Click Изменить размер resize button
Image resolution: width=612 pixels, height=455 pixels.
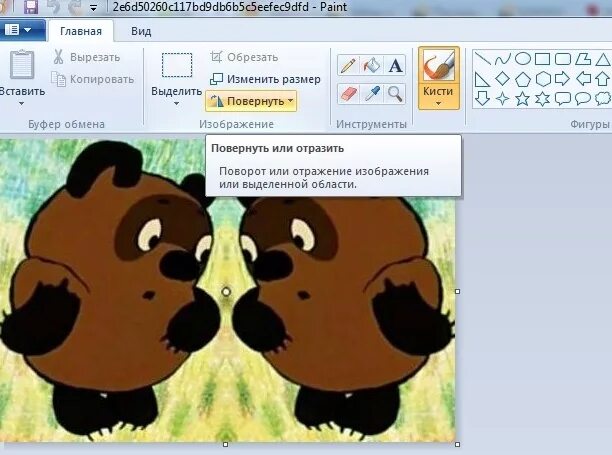(x=265, y=79)
